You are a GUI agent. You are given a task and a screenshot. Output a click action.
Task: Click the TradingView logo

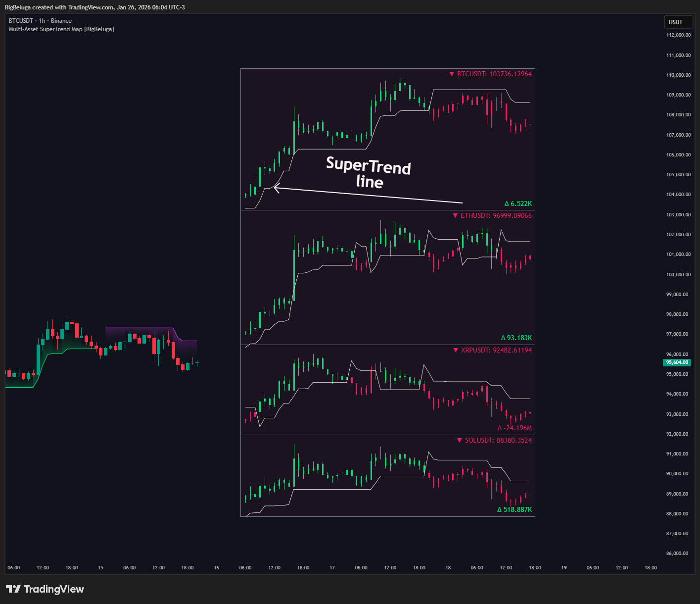[x=45, y=589]
